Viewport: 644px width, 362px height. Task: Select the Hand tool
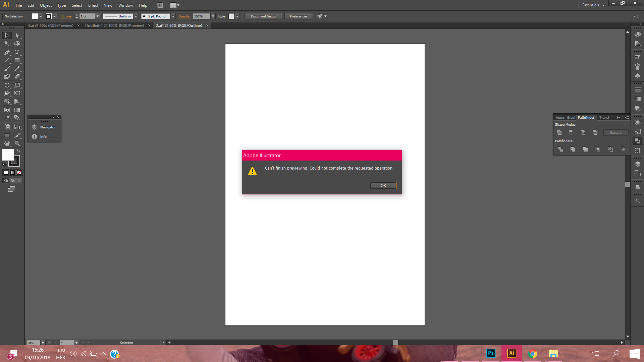[7, 143]
